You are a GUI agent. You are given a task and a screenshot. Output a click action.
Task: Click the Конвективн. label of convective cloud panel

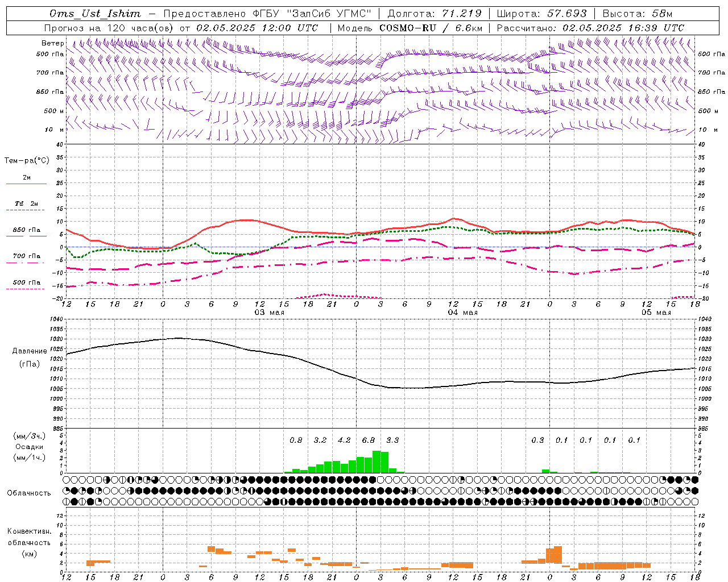pyautogui.click(x=29, y=531)
